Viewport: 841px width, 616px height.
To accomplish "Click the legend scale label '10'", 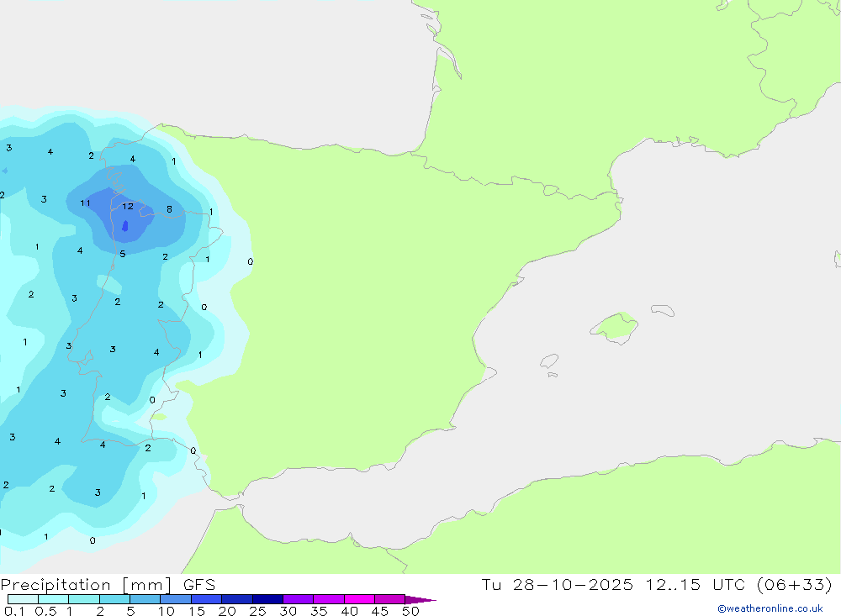I will (167, 611).
